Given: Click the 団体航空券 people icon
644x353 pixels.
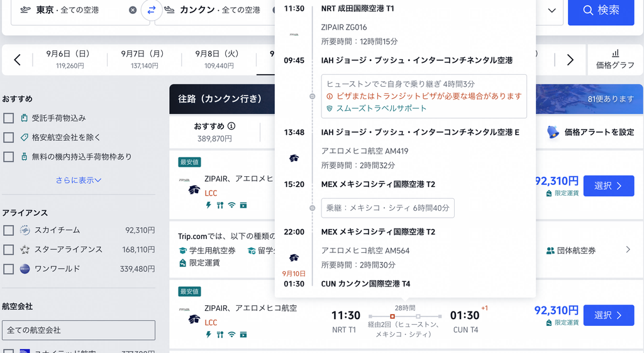Looking at the screenshot, I should click(x=550, y=250).
